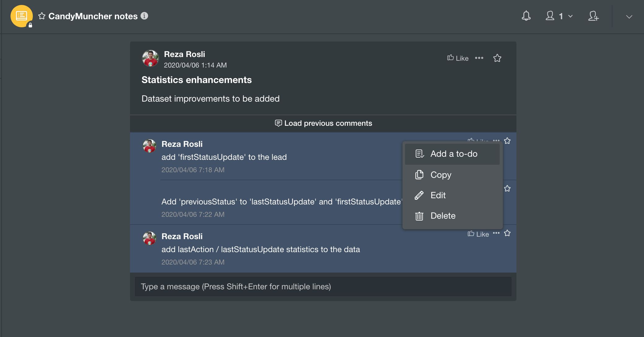Star the lastAction statistics comment
The height and width of the screenshot is (337, 644).
507,233
